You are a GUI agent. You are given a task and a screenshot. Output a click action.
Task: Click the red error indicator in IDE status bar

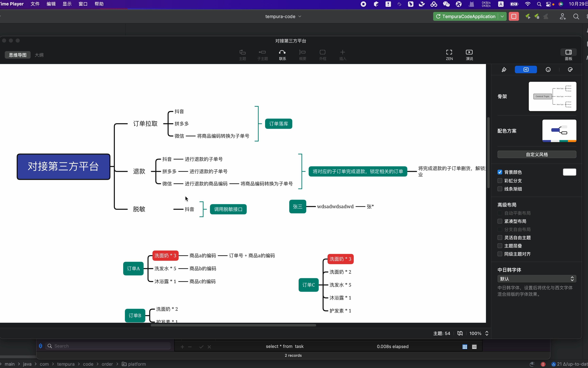(x=543, y=364)
